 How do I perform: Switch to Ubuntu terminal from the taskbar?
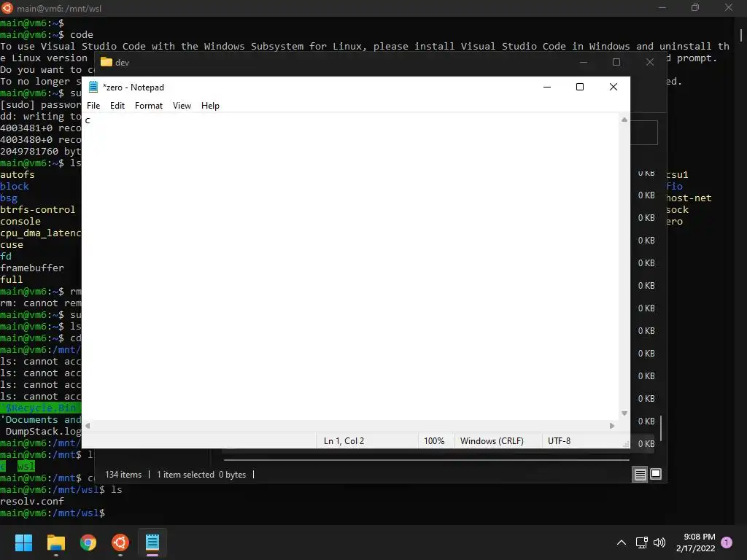(x=120, y=542)
